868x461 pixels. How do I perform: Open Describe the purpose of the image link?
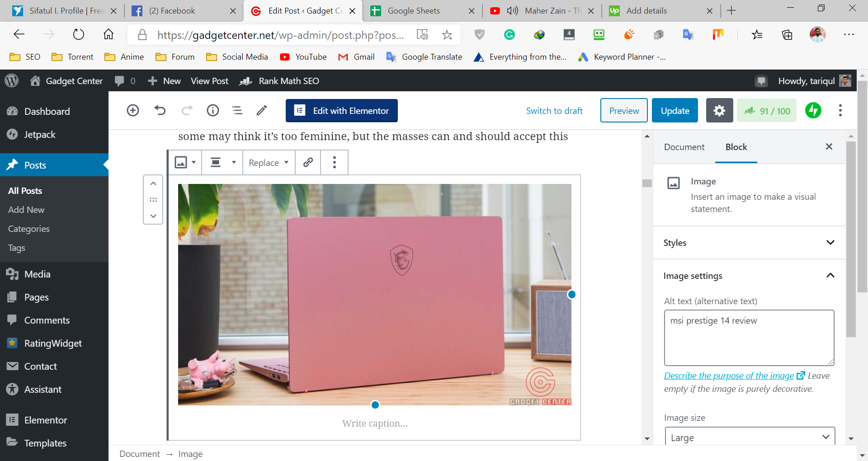(729, 376)
